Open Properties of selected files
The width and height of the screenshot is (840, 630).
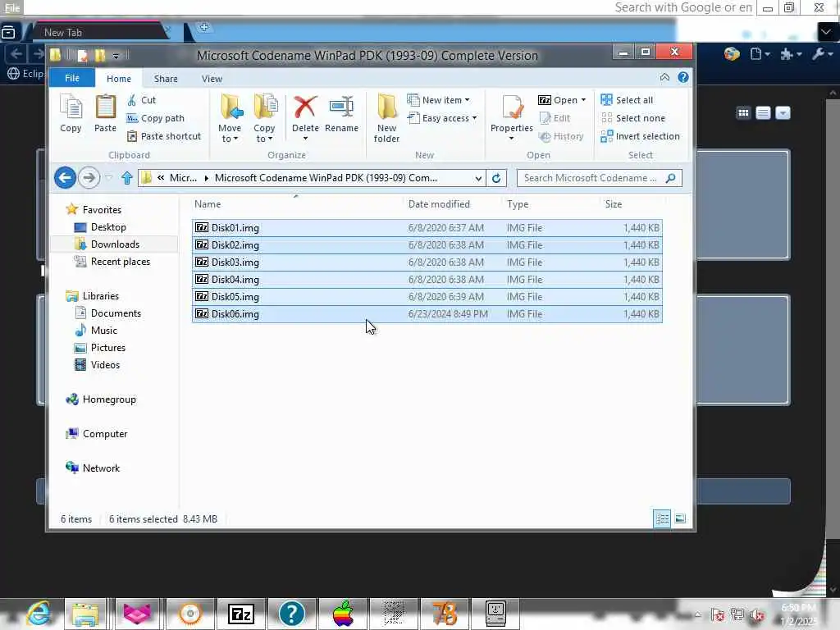pos(512,118)
